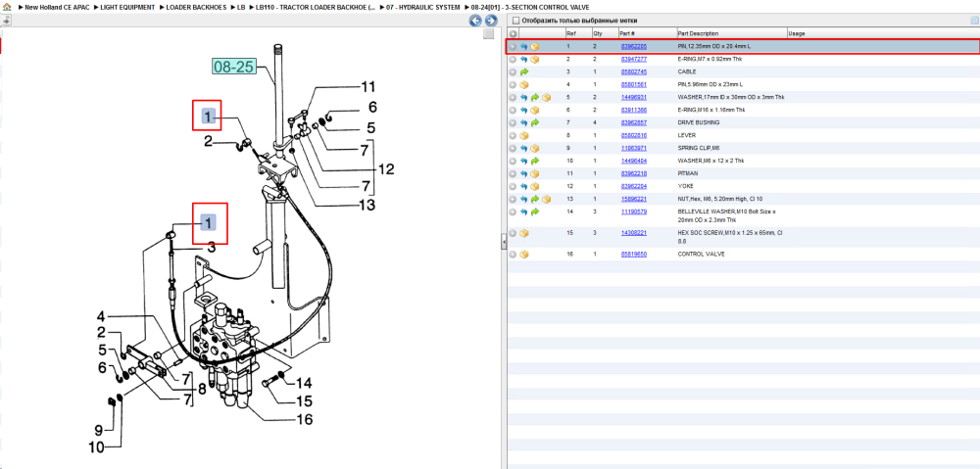Screen dimensions: 980x469
Task: Select callout 15 in the diagram
Action: point(304,401)
